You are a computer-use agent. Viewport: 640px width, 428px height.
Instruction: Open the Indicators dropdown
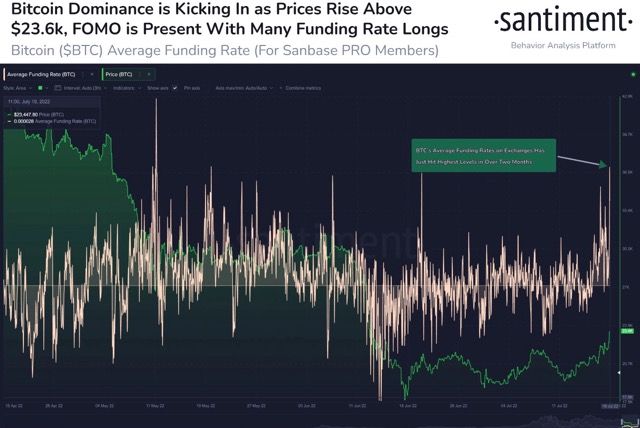point(127,88)
